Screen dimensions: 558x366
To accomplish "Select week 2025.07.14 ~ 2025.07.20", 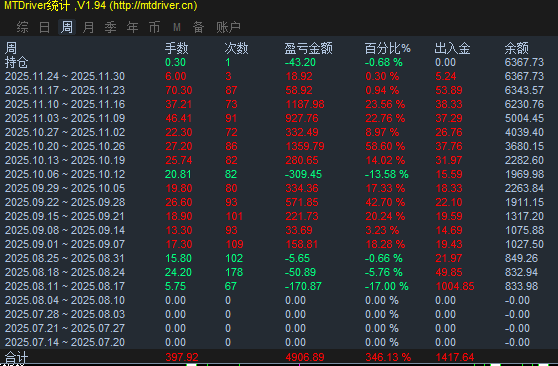I will (x=65, y=342).
